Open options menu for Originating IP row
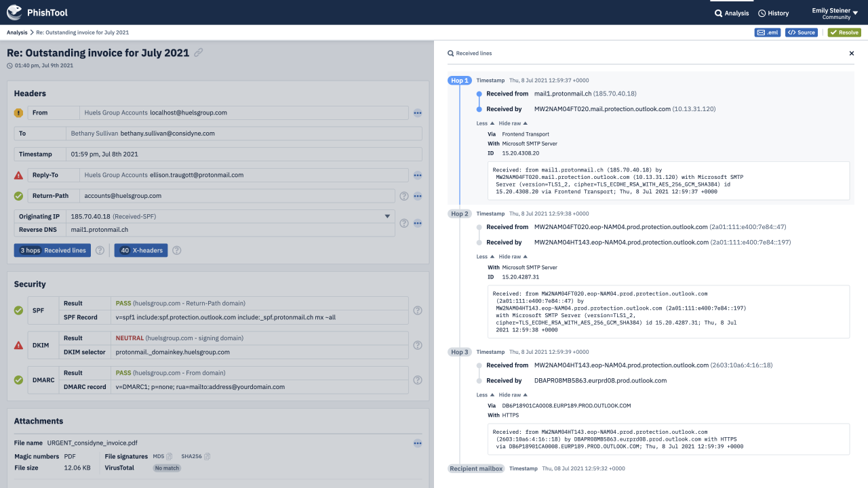The width and height of the screenshot is (868, 488). pos(418,223)
